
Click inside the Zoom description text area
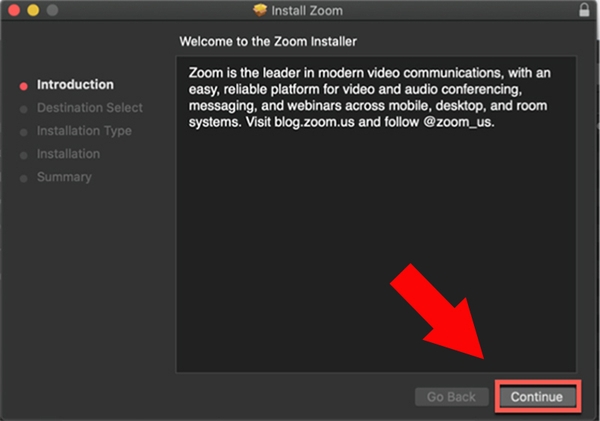[x=376, y=214]
